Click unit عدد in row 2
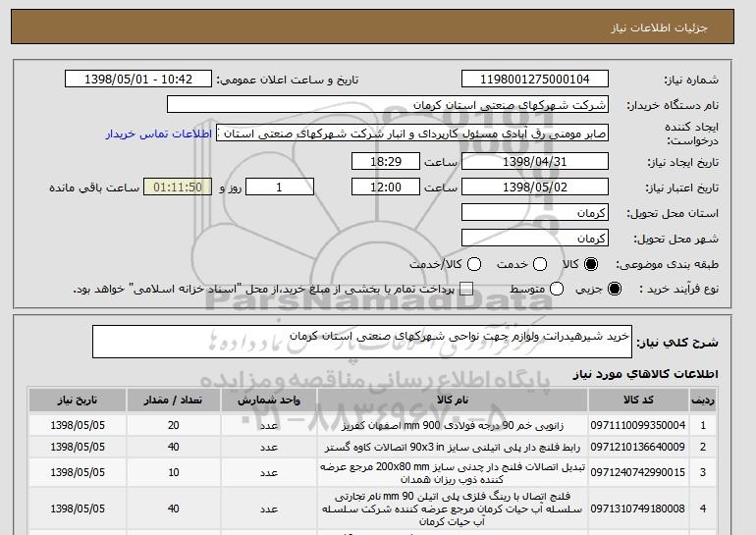The width and height of the screenshot is (756, 535). 269,448
